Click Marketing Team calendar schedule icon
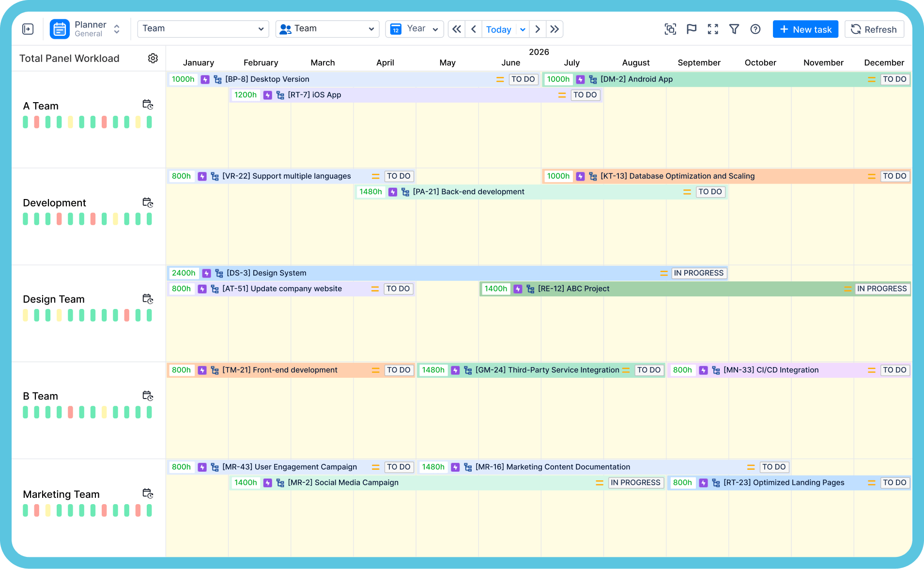924x569 pixels. click(x=148, y=493)
